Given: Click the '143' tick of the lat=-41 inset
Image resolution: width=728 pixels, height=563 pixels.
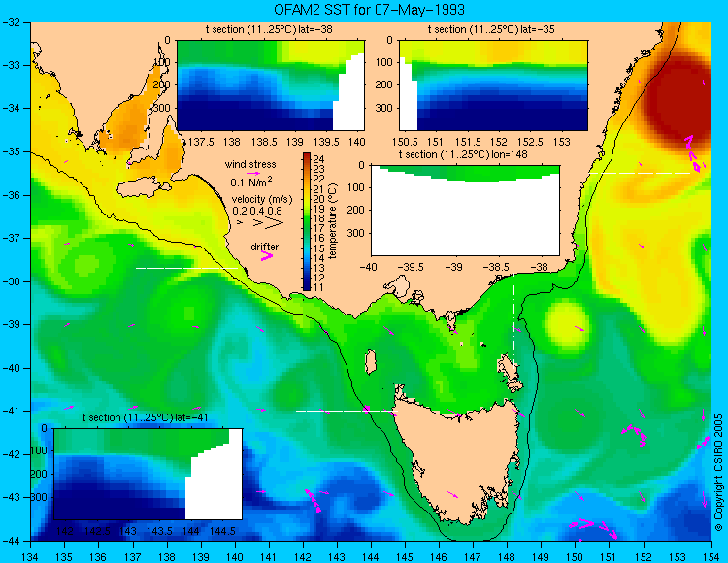Looking at the screenshot, I should pos(128,531).
